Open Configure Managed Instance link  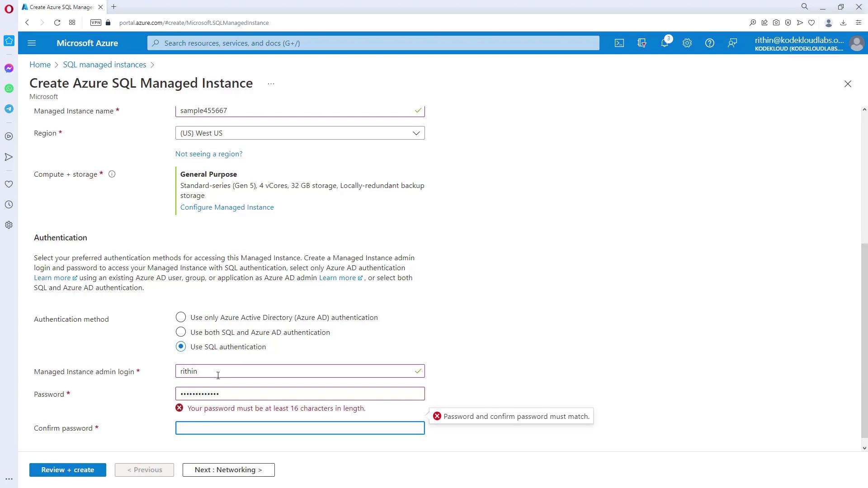227,207
